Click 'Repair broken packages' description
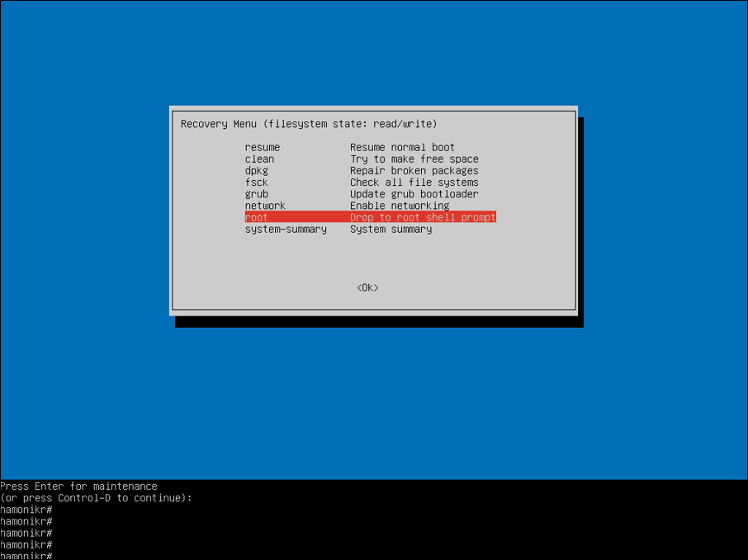This screenshot has width=748, height=560. [414, 171]
